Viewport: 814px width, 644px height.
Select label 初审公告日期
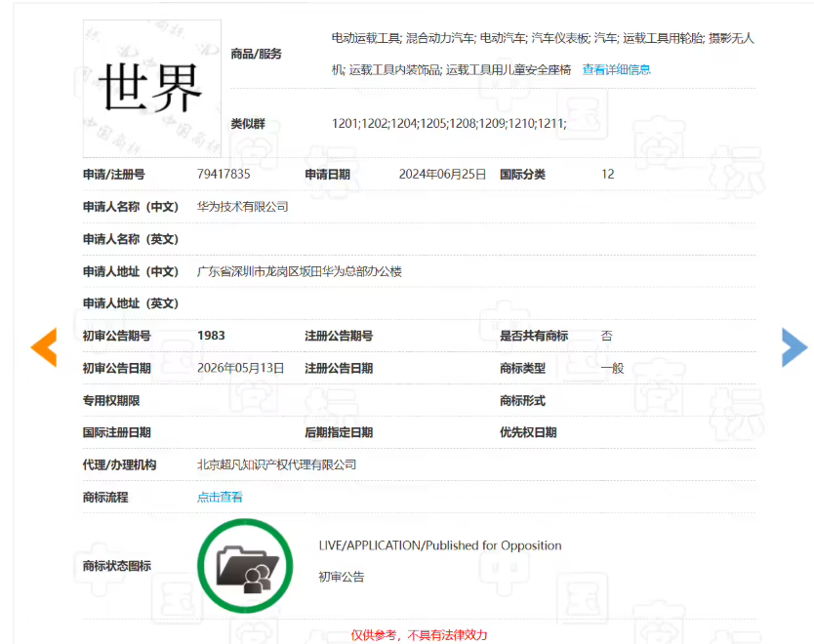[117, 368]
